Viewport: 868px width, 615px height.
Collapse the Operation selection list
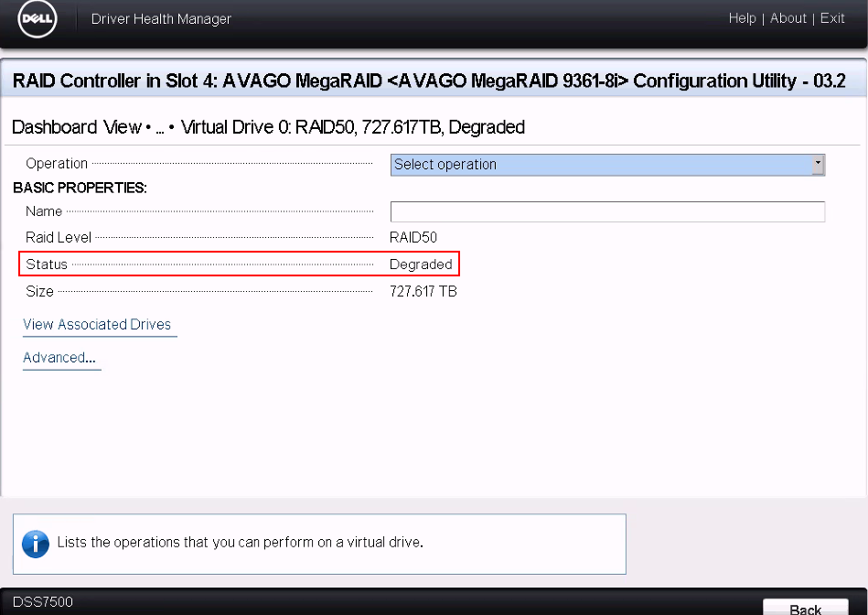(x=817, y=165)
